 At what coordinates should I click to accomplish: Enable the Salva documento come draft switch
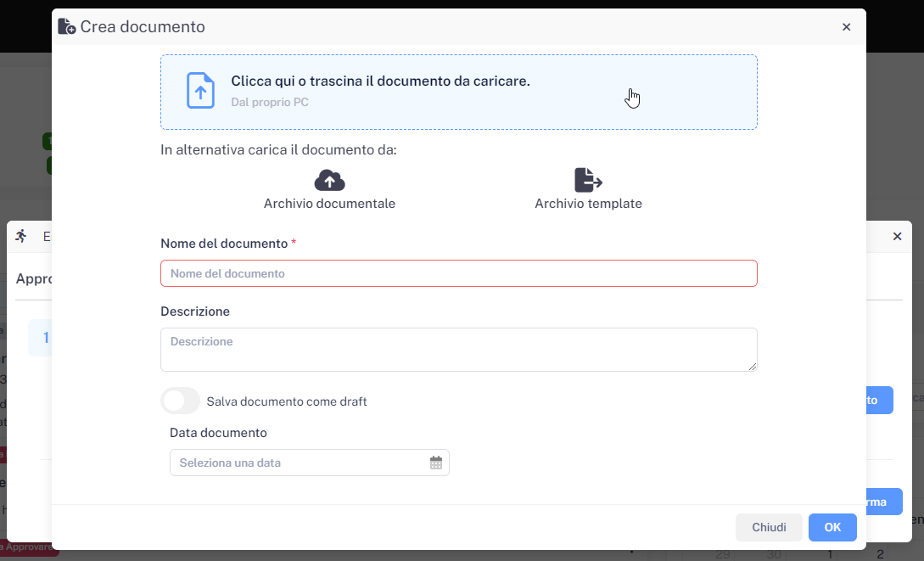[x=180, y=401]
